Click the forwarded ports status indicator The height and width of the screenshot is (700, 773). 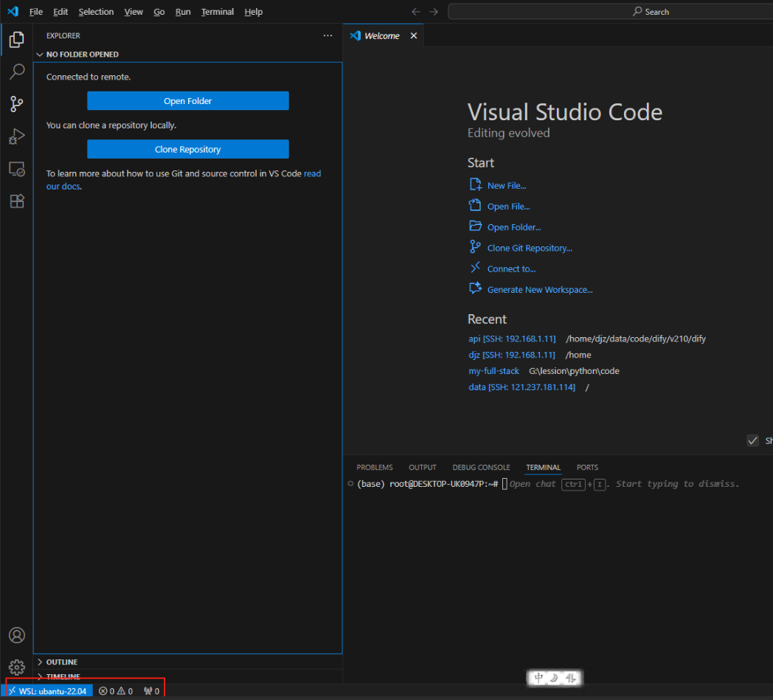click(152, 691)
